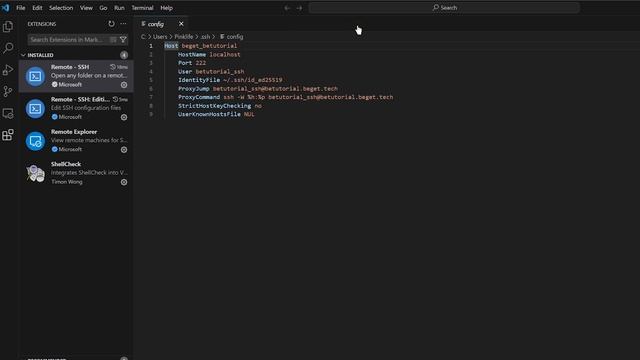Viewport: 640px width, 360px height.
Task: Open the Run menu
Action: [119, 8]
